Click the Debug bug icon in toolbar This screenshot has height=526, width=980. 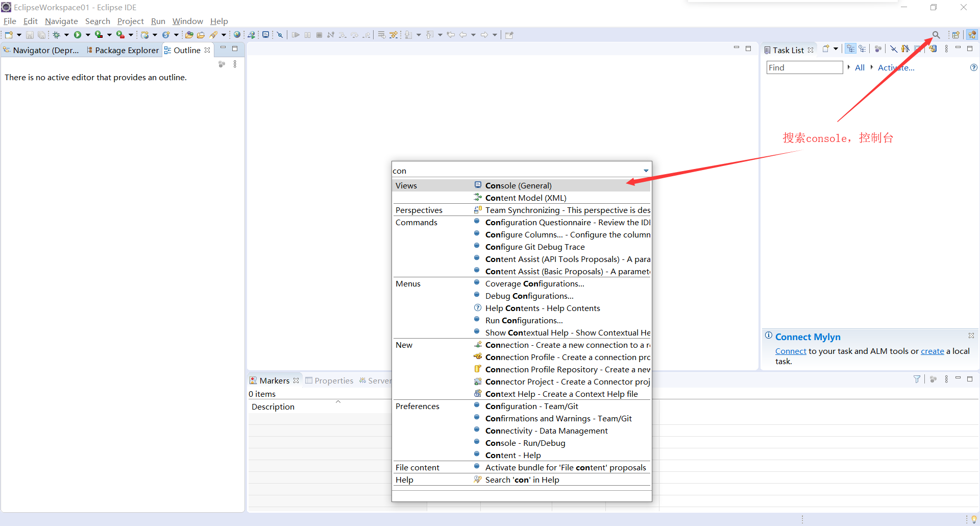coord(56,35)
